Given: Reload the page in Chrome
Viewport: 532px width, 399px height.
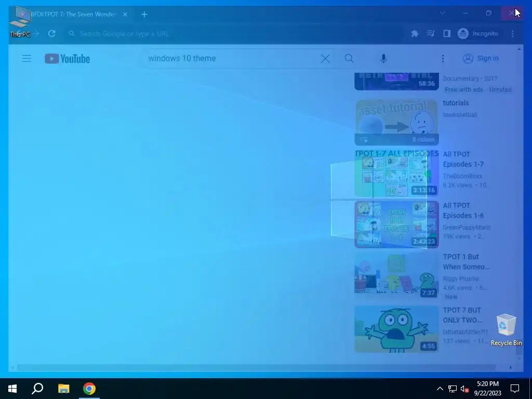Looking at the screenshot, I should [51, 34].
